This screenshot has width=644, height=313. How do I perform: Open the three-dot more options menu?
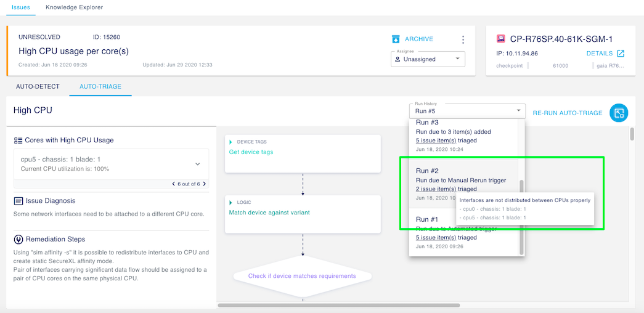(463, 39)
